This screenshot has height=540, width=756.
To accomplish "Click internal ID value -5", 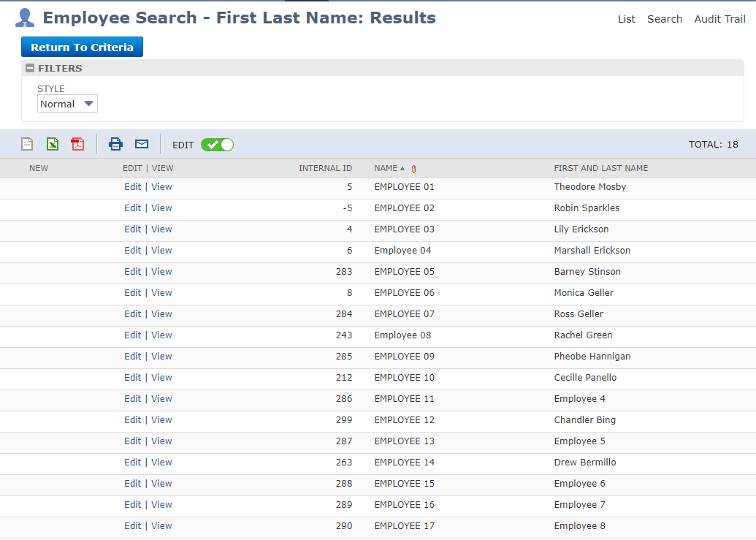I will pyautogui.click(x=347, y=208).
